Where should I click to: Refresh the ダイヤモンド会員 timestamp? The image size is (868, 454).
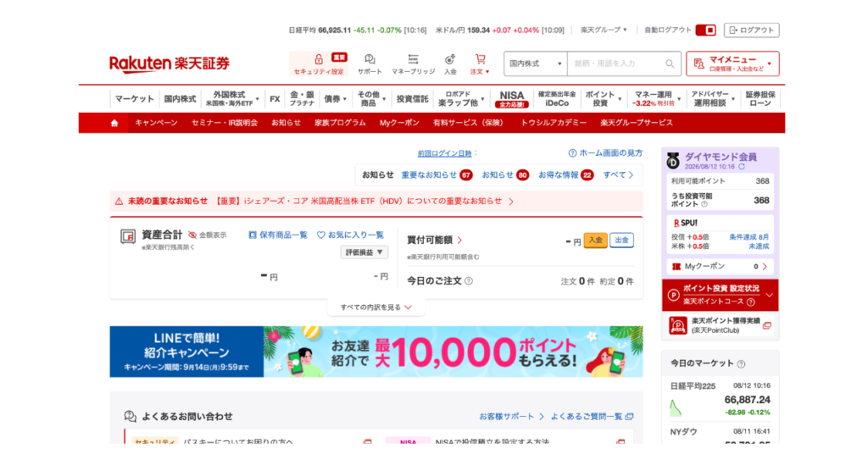point(742,167)
